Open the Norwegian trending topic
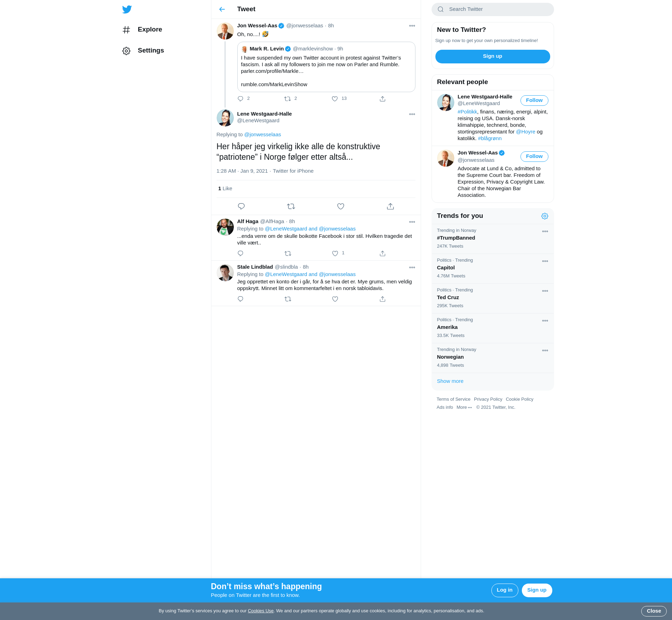The height and width of the screenshot is (620, 672). click(492, 358)
